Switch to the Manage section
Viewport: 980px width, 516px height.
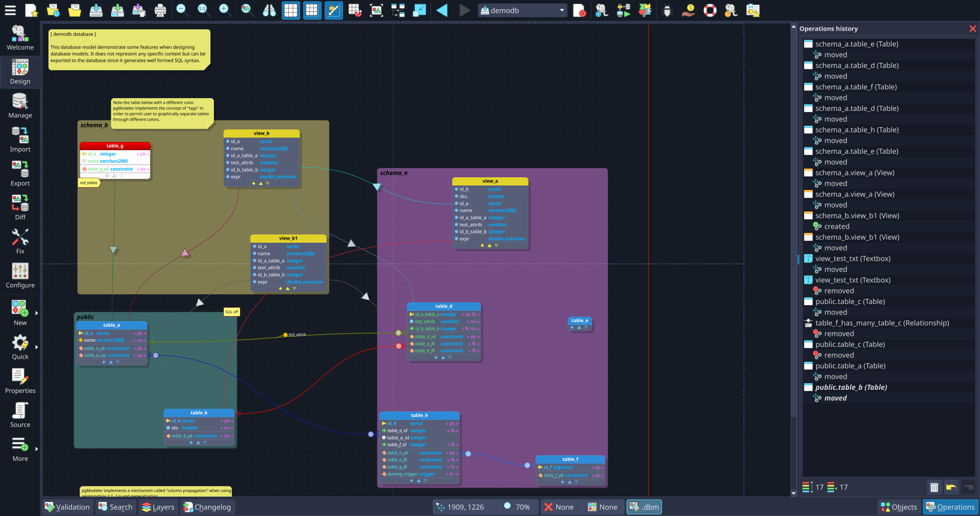pos(20,106)
